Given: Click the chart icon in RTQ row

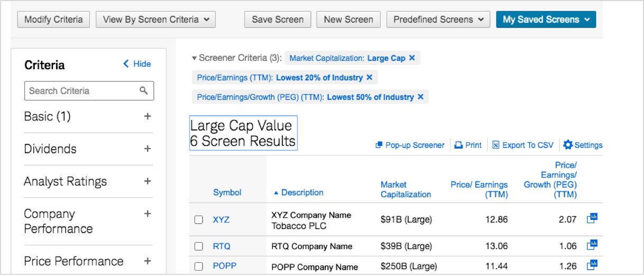Looking at the screenshot, I should pyautogui.click(x=592, y=245).
